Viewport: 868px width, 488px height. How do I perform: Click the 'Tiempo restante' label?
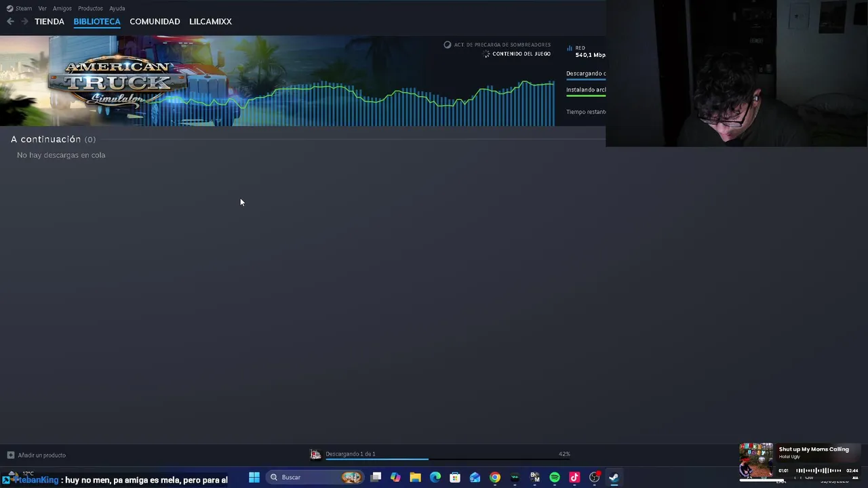pos(586,112)
